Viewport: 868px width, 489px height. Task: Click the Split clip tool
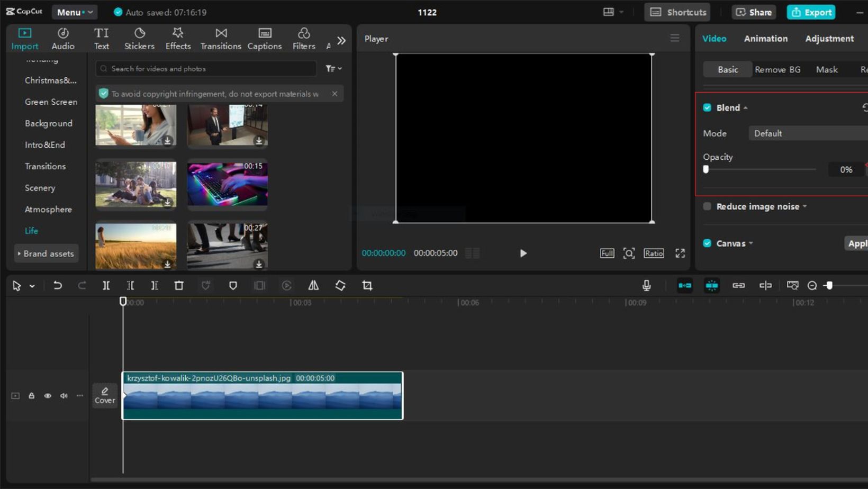click(106, 286)
